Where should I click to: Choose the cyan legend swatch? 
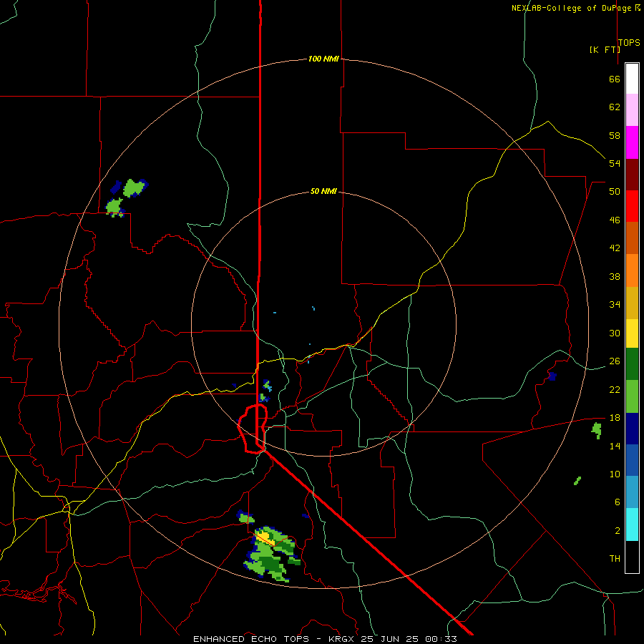coord(632,525)
